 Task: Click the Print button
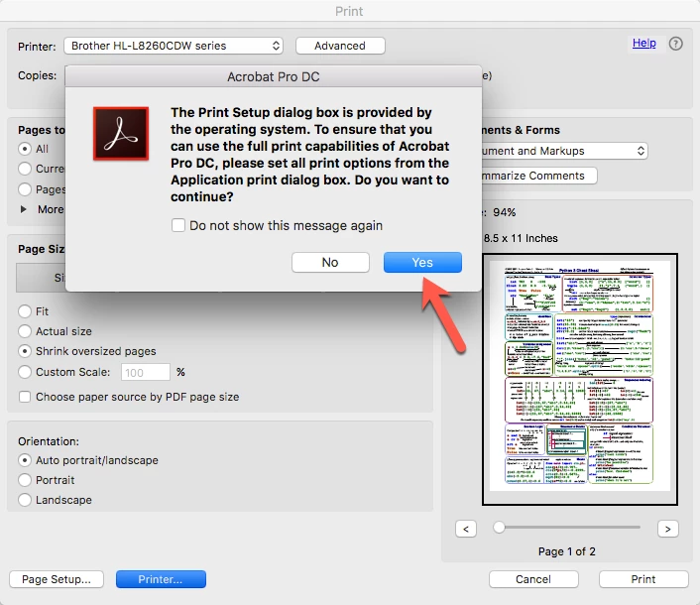coord(643,579)
